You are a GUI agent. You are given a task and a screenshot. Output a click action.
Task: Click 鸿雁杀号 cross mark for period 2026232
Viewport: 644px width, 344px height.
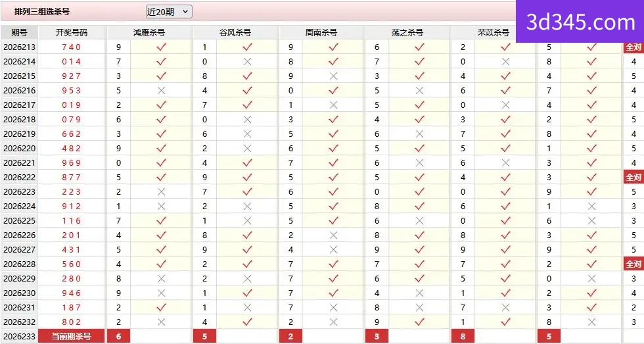(162, 322)
